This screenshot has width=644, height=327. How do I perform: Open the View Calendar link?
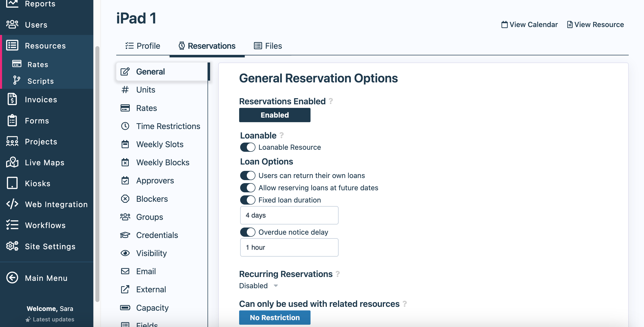[530, 25]
